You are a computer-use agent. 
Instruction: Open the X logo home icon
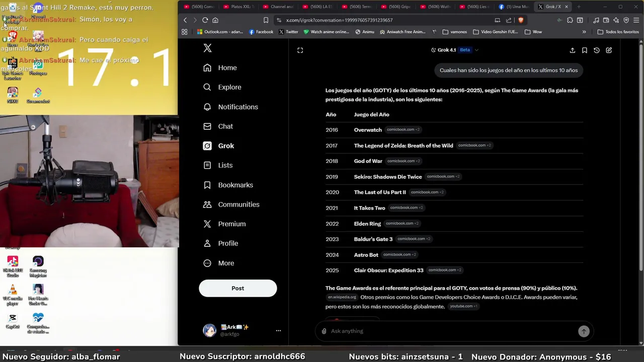pyautogui.click(x=207, y=48)
